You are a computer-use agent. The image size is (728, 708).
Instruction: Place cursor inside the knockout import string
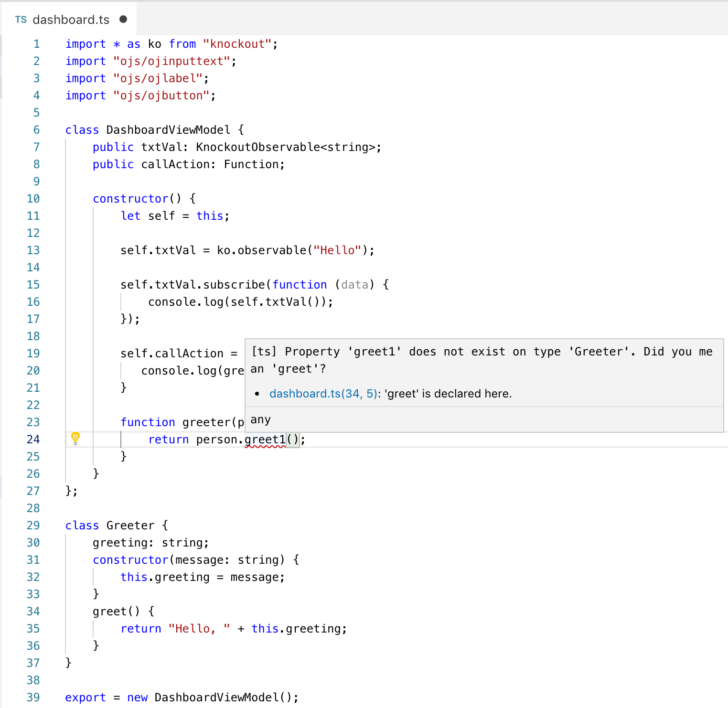pos(236,43)
